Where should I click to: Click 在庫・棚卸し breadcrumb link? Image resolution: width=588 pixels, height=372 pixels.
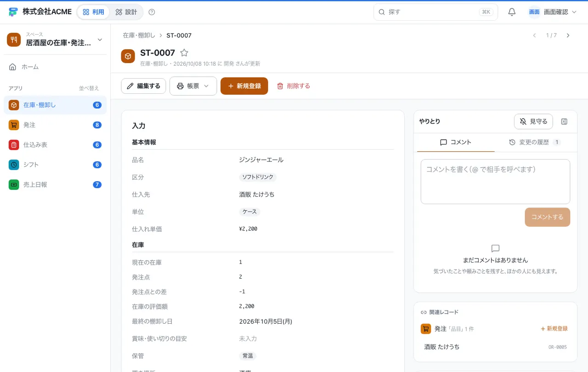(x=139, y=35)
